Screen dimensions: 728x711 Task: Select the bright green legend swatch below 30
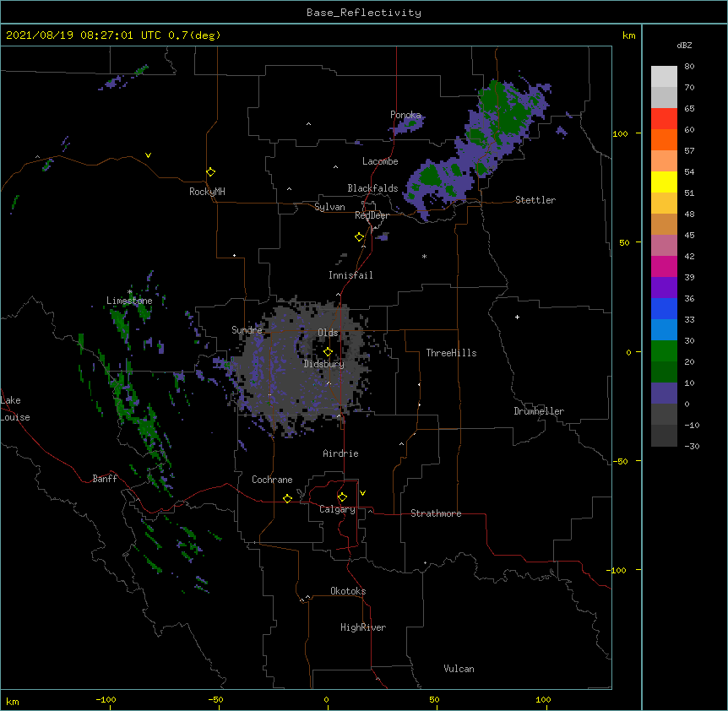(664, 351)
